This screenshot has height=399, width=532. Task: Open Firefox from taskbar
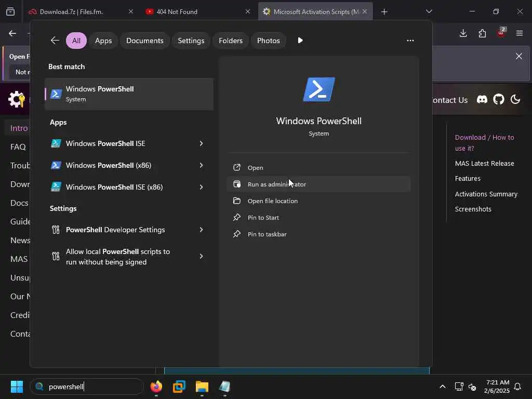tap(156, 387)
